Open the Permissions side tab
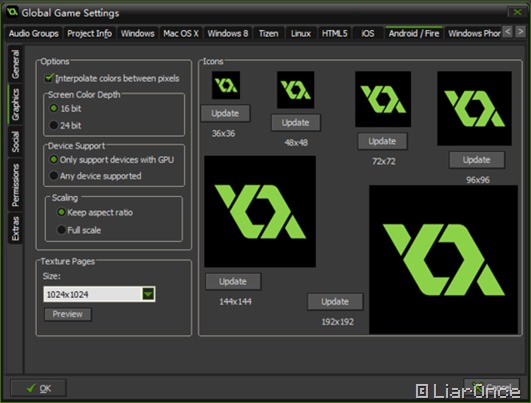 tap(16, 185)
